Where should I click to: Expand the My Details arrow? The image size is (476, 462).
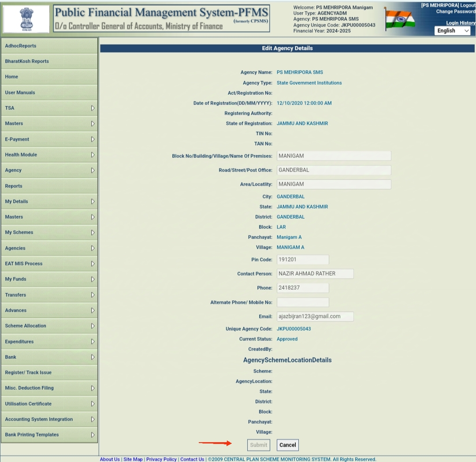click(x=93, y=201)
